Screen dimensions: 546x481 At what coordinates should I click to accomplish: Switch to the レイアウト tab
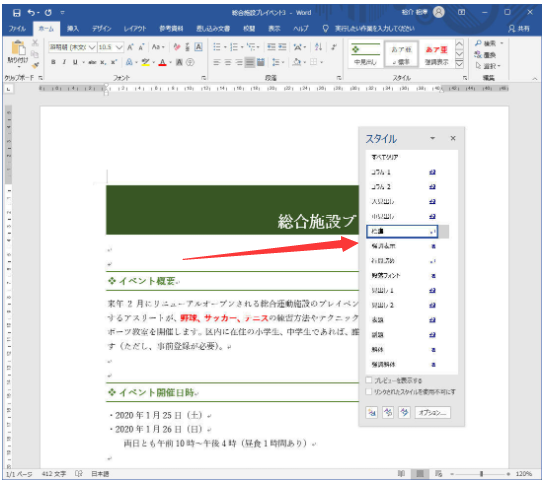(x=135, y=29)
